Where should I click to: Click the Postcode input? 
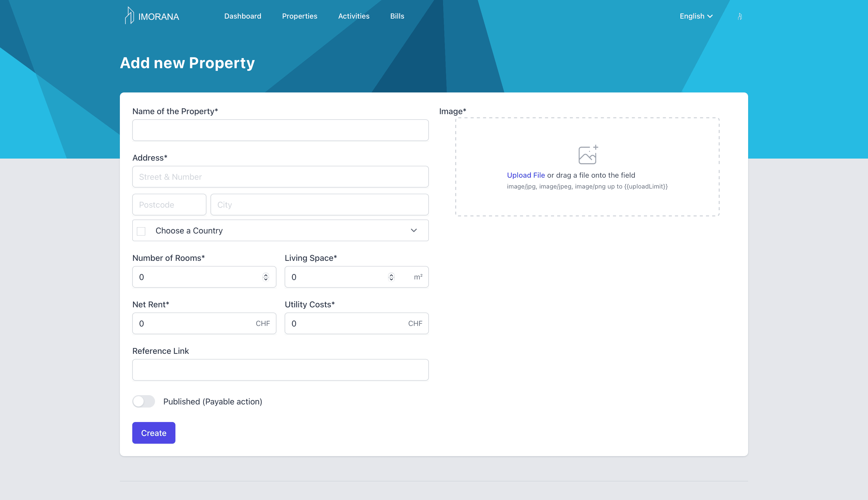(x=169, y=205)
